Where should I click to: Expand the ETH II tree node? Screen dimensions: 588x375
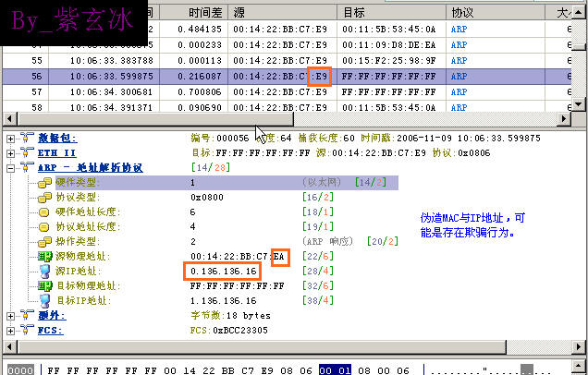pos(10,153)
